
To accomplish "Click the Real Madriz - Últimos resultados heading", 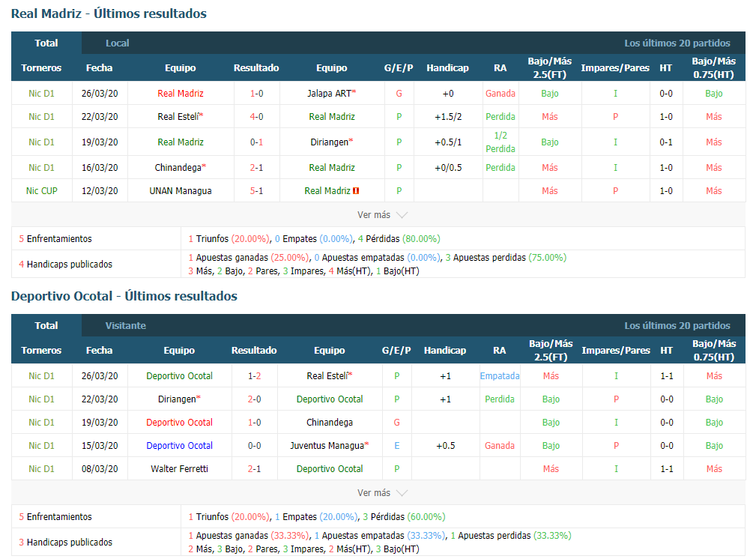I will [109, 13].
